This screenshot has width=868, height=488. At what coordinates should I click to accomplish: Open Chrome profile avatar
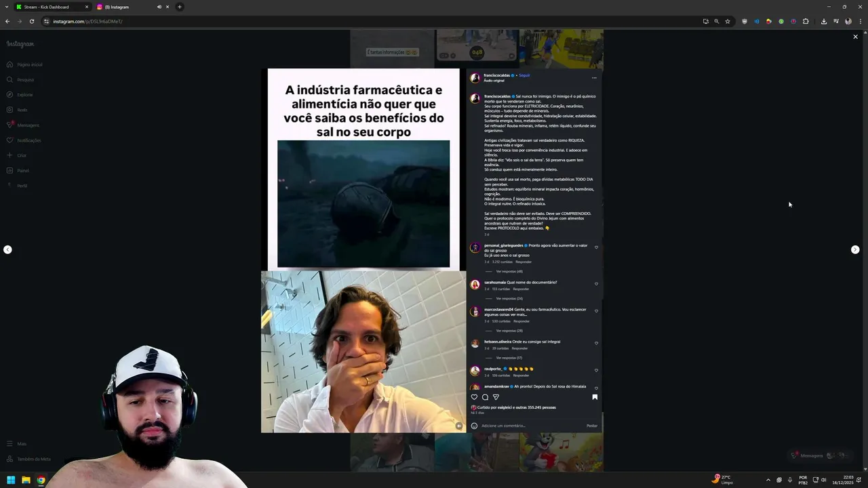(848, 21)
